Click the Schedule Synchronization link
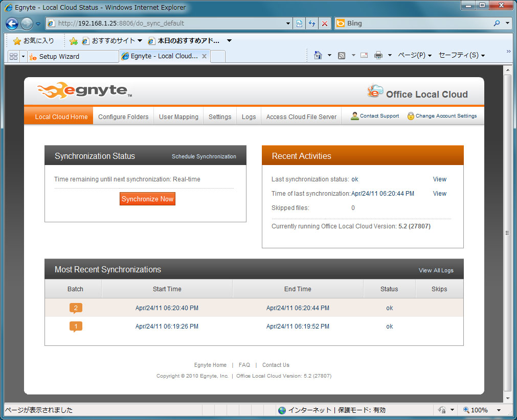Viewport: 517px width, 420px height. [204, 157]
